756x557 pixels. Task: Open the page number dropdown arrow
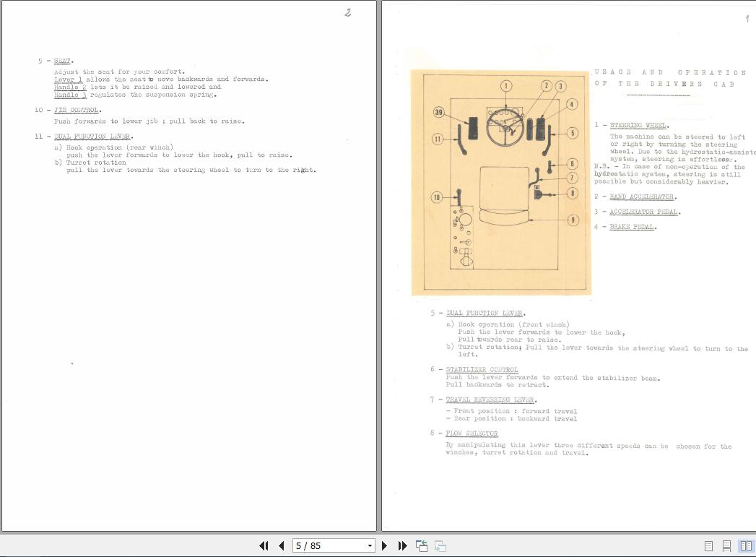(370, 546)
